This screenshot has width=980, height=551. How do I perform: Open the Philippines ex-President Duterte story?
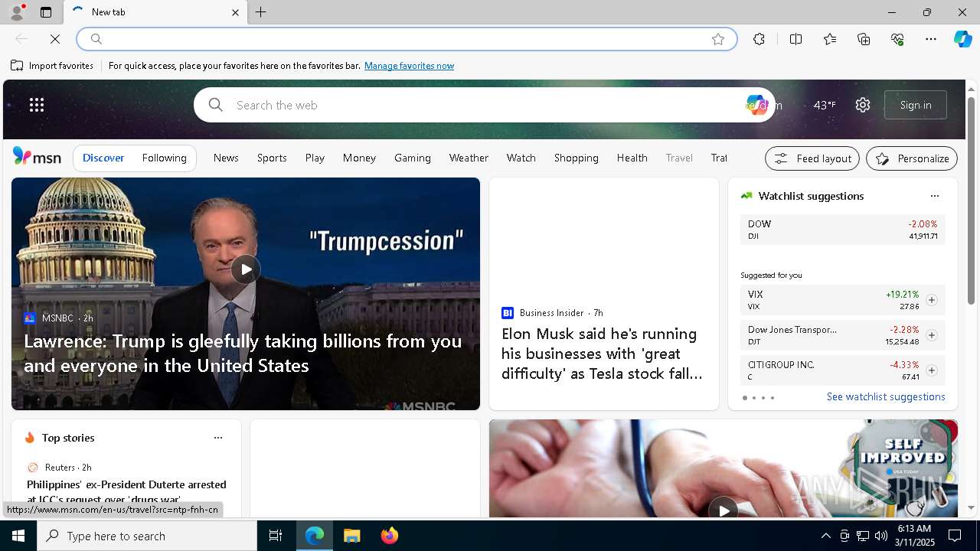tap(126, 491)
